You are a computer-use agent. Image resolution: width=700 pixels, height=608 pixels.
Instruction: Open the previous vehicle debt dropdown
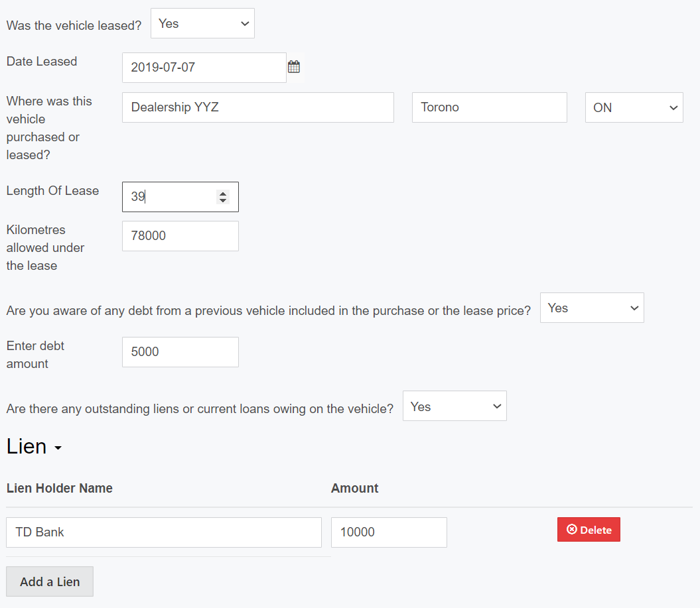tap(591, 308)
